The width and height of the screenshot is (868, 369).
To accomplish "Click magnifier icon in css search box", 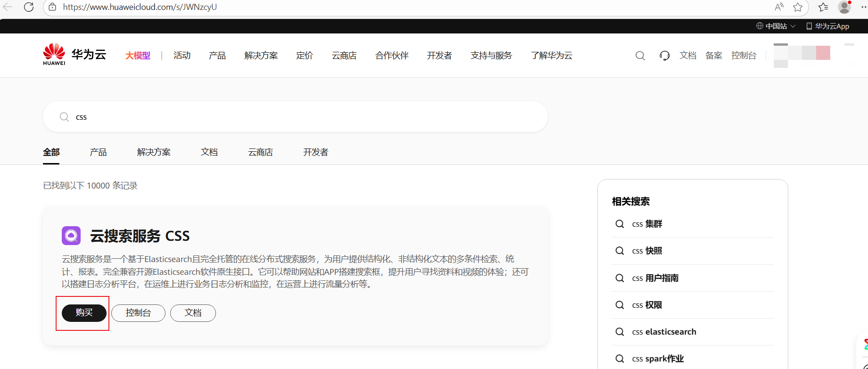I will click(64, 117).
